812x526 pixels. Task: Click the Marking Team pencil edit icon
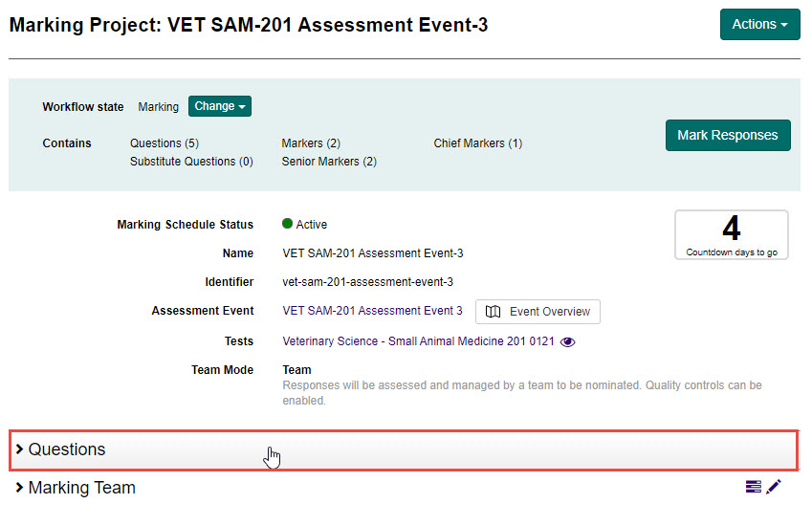click(774, 487)
